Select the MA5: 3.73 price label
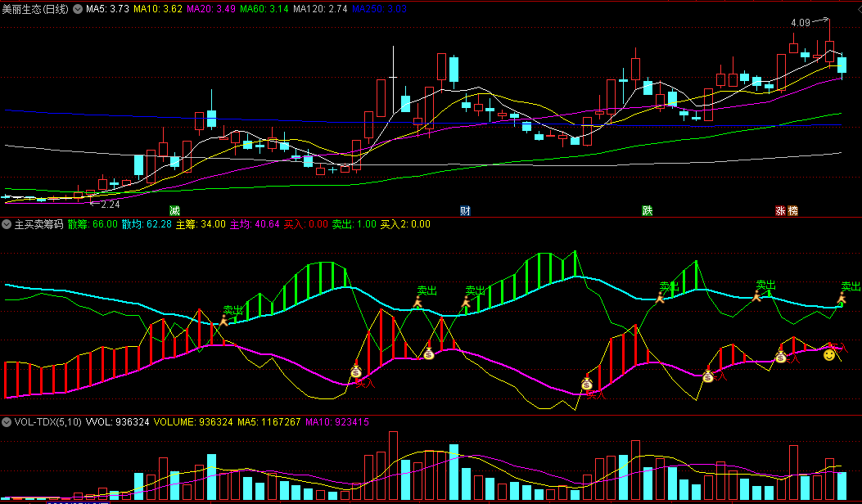 [x=107, y=9]
